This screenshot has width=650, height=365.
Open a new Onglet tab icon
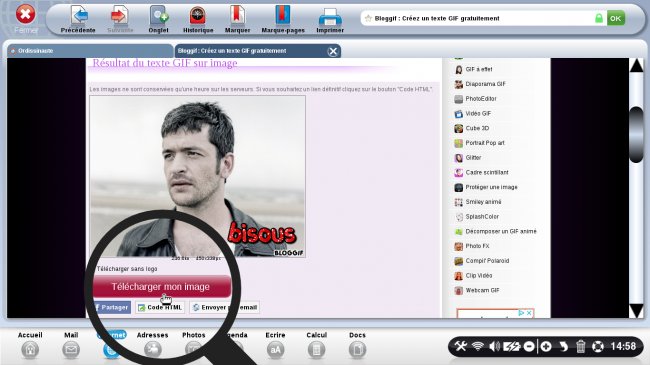[x=159, y=15]
